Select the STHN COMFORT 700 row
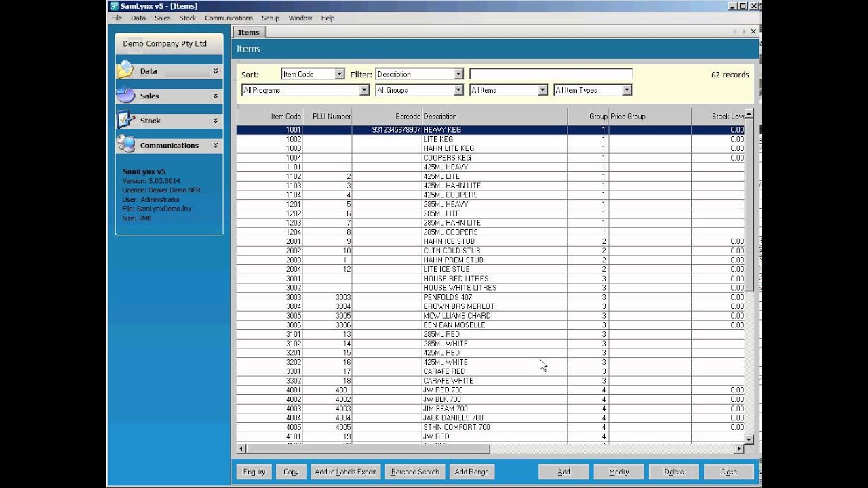 tap(490, 427)
